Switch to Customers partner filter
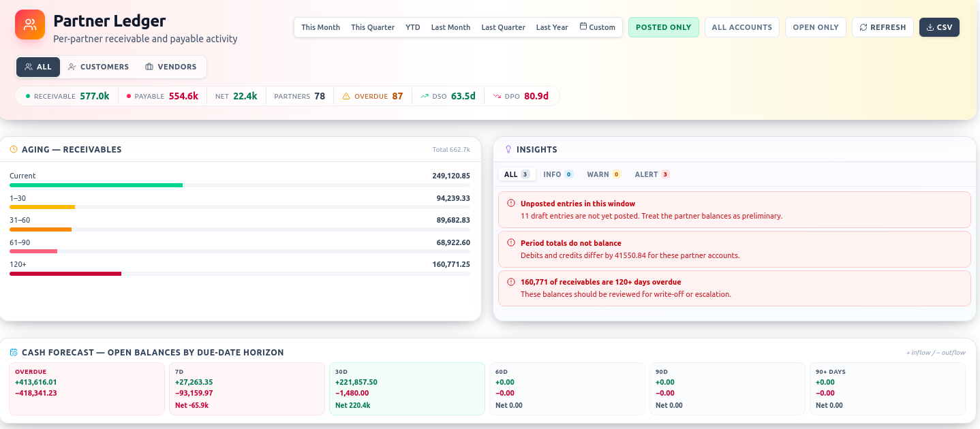The height and width of the screenshot is (429, 980). click(99, 67)
